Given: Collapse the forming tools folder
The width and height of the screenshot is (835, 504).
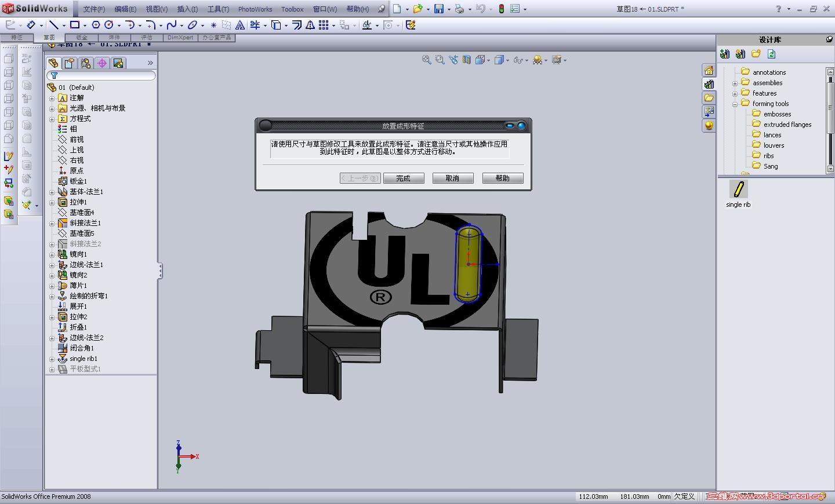Looking at the screenshot, I should click(735, 104).
